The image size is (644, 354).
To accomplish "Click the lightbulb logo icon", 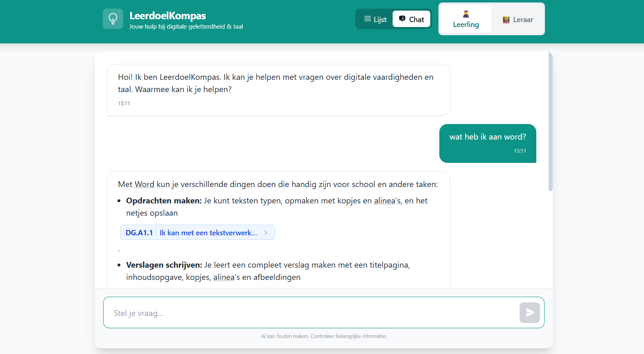I will click(113, 19).
